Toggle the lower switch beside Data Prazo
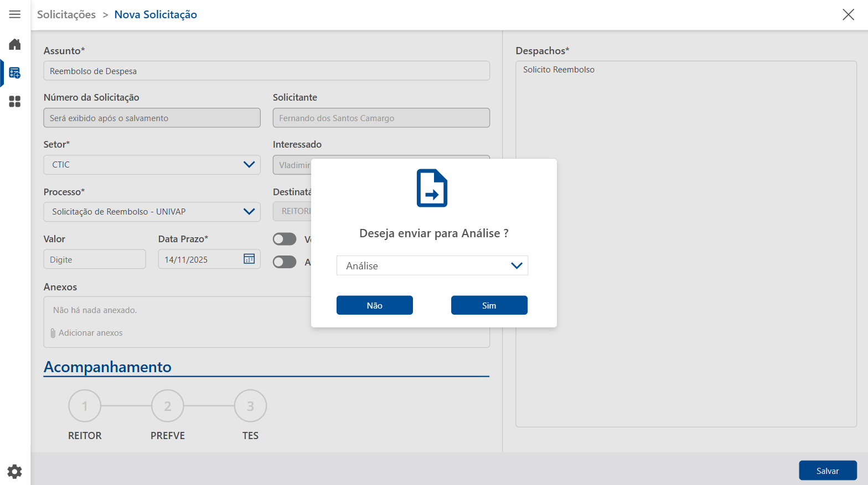 [285, 262]
